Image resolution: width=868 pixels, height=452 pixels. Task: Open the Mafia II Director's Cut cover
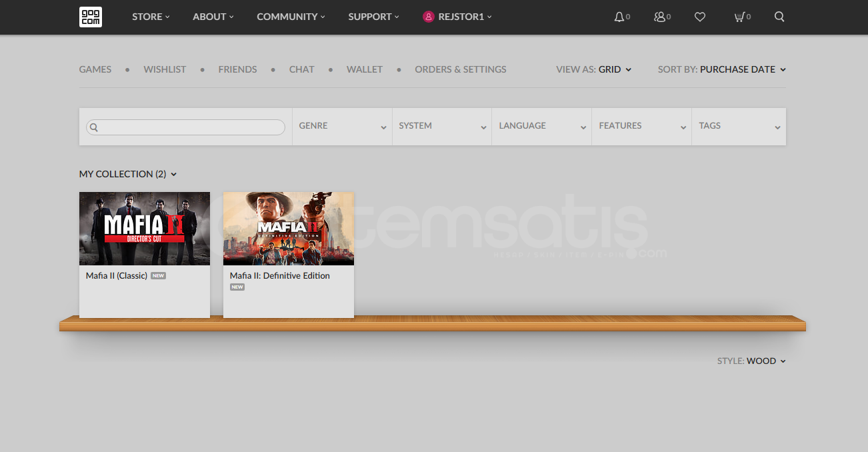tap(145, 229)
